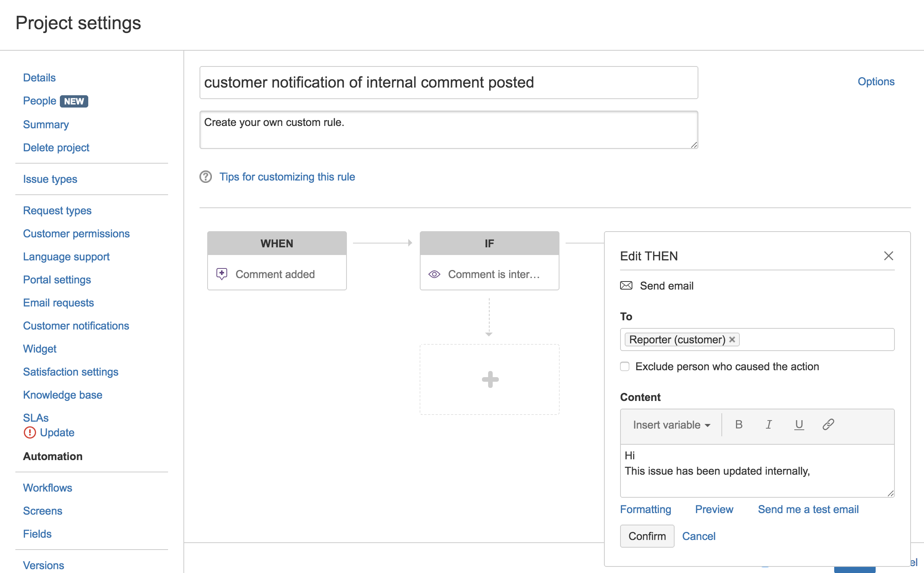Apply italic formatting in the Content editor

click(x=769, y=424)
